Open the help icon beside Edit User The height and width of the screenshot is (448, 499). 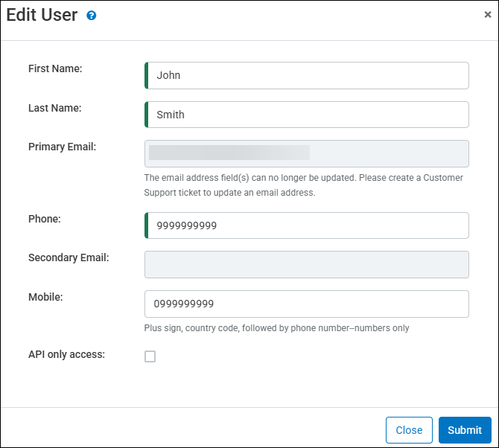tap(92, 16)
